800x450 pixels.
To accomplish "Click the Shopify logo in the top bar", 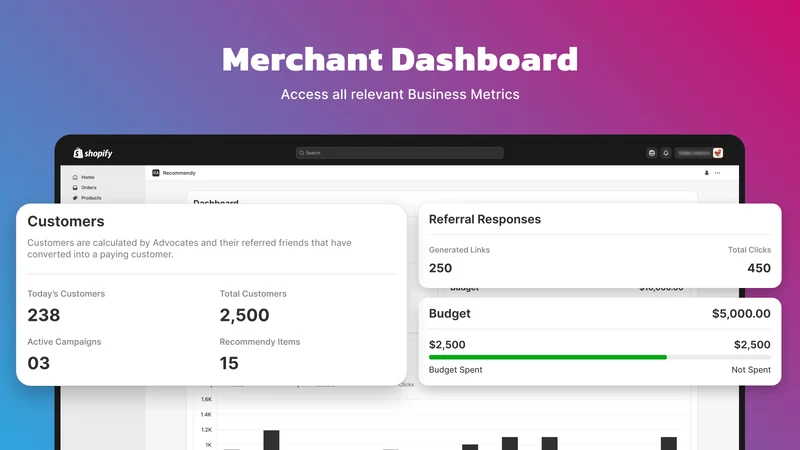I will (x=92, y=153).
